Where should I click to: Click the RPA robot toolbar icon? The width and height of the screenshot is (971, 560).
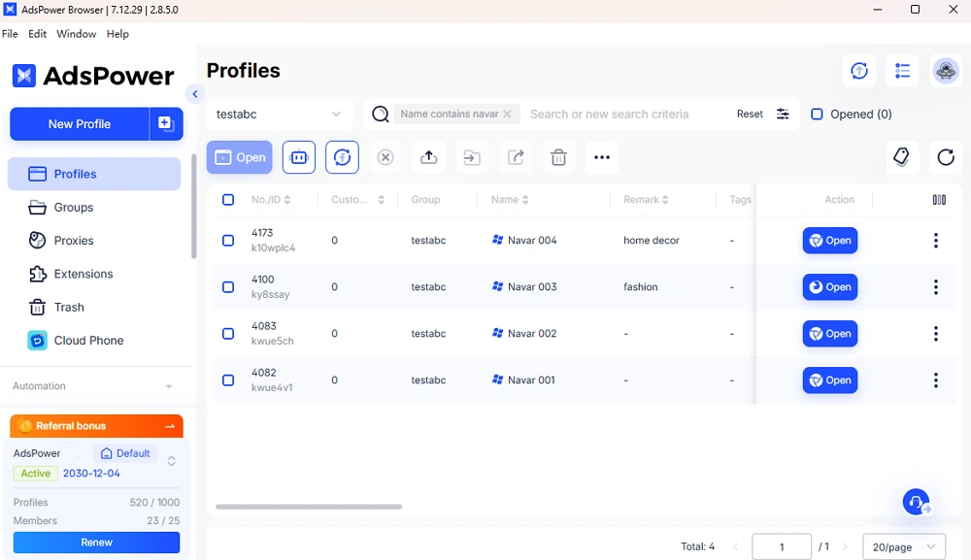click(299, 157)
